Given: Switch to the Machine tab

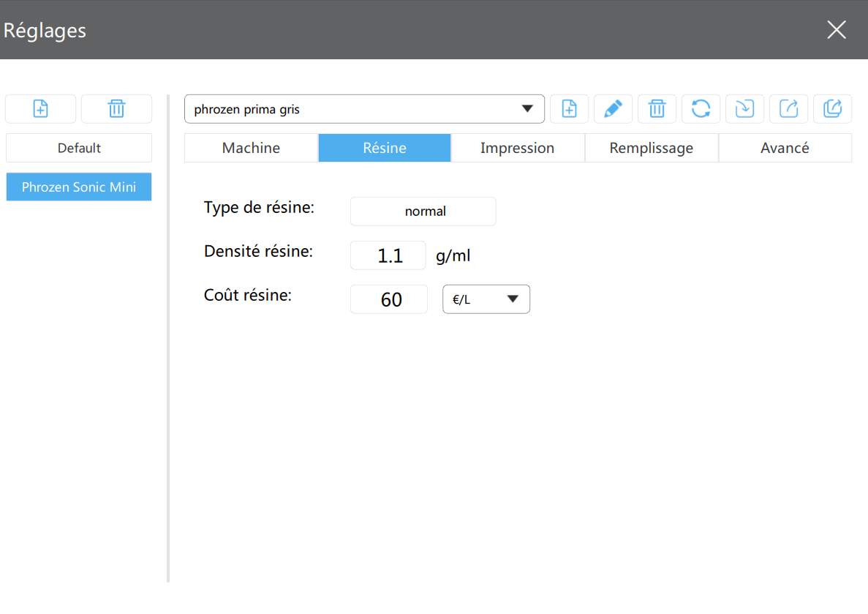Looking at the screenshot, I should (x=252, y=148).
